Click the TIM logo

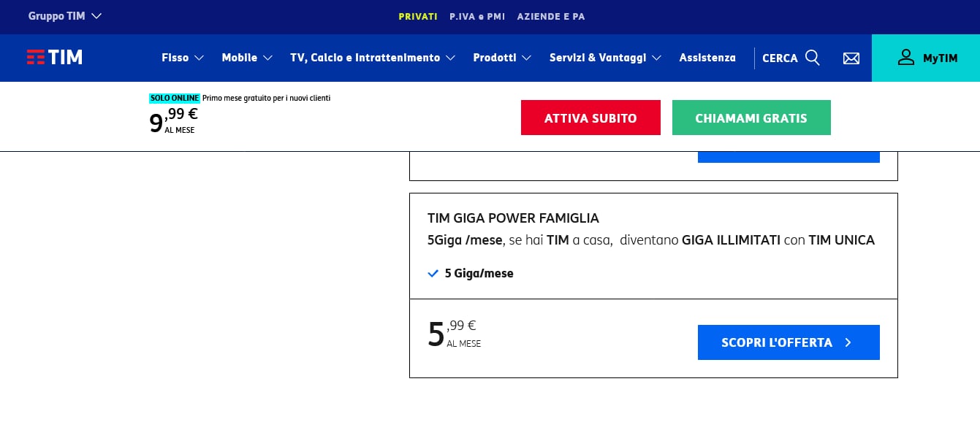pos(55,58)
